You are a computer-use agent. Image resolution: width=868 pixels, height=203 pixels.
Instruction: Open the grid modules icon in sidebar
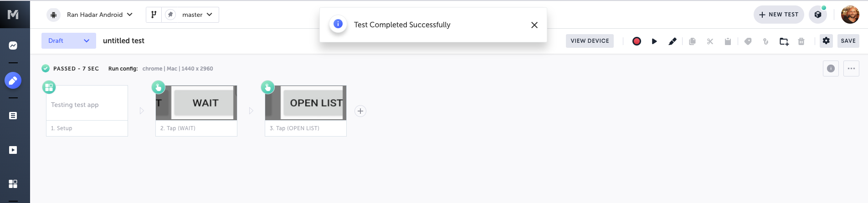[x=13, y=184]
